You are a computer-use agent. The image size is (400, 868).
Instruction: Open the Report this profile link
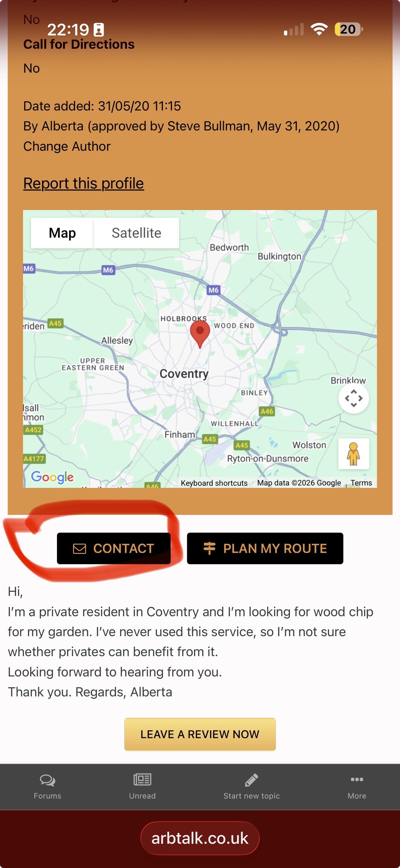coord(84,183)
